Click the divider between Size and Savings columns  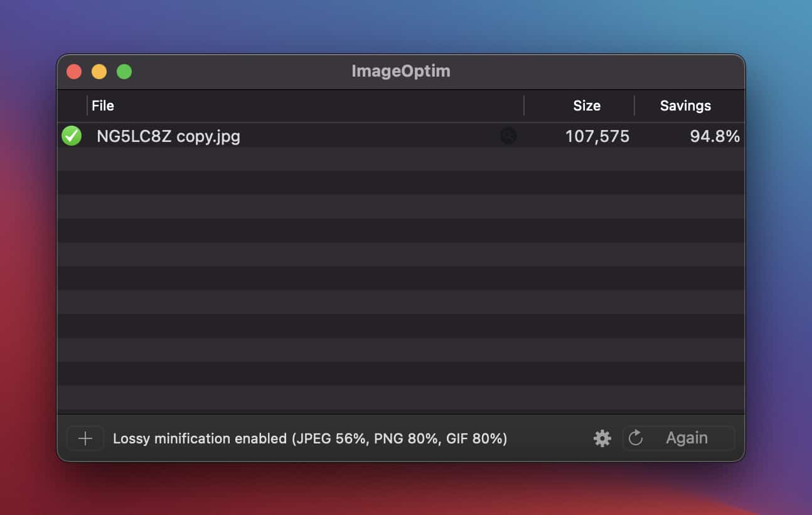[633, 106]
